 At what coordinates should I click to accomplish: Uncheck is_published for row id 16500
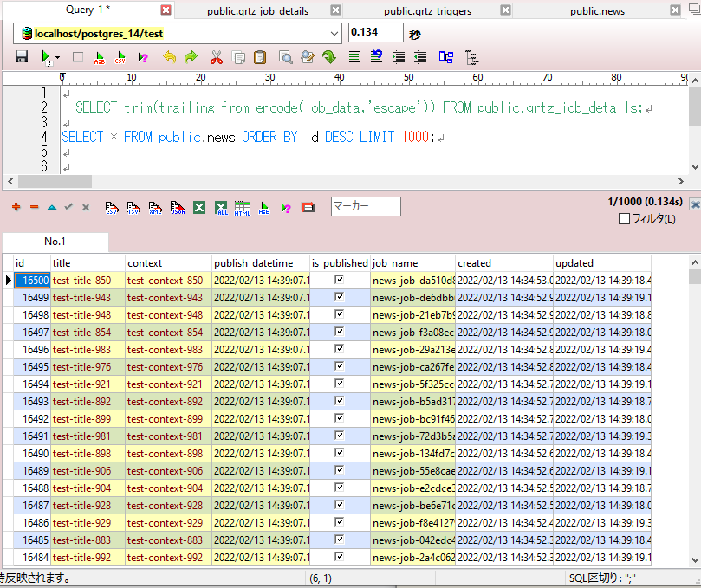pyautogui.click(x=339, y=279)
